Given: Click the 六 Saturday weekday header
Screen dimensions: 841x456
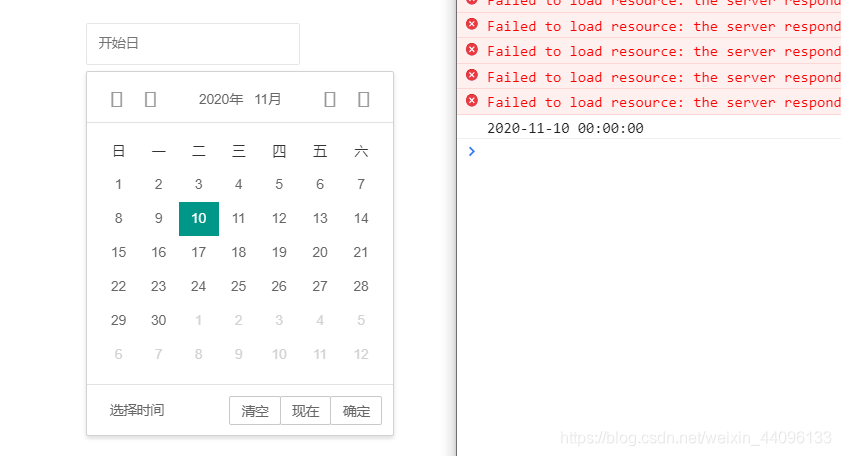Looking at the screenshot, I should 361,151.
